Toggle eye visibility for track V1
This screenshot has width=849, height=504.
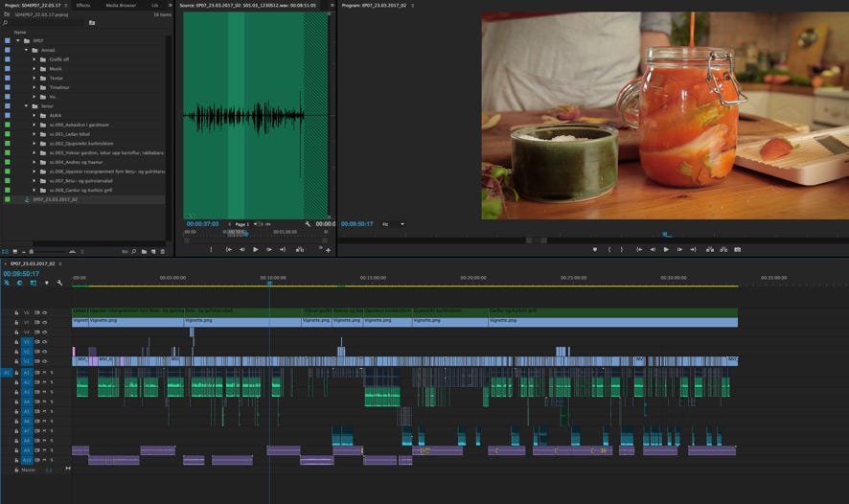pyautogui.click(x=44, y=361)
